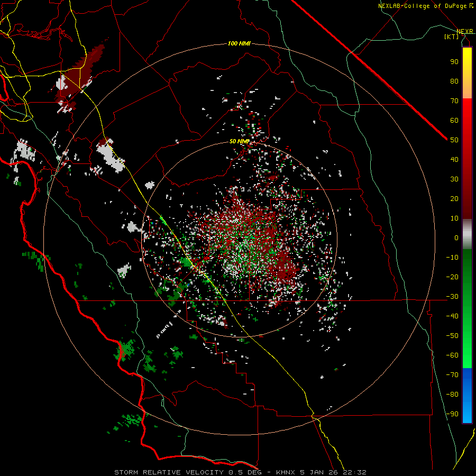Screen dimensions: 476x476
Task: Click the "[KT]" units label
Action: [451, 36]
